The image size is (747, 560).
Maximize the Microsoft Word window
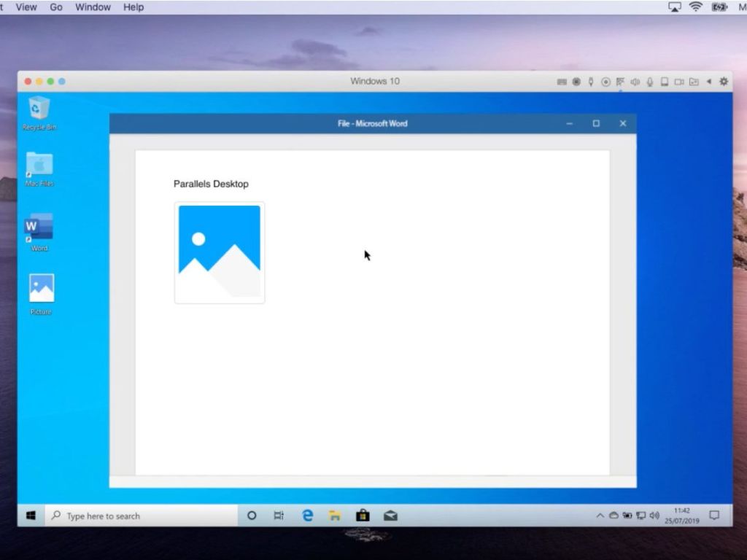click(x=596, y=124)
